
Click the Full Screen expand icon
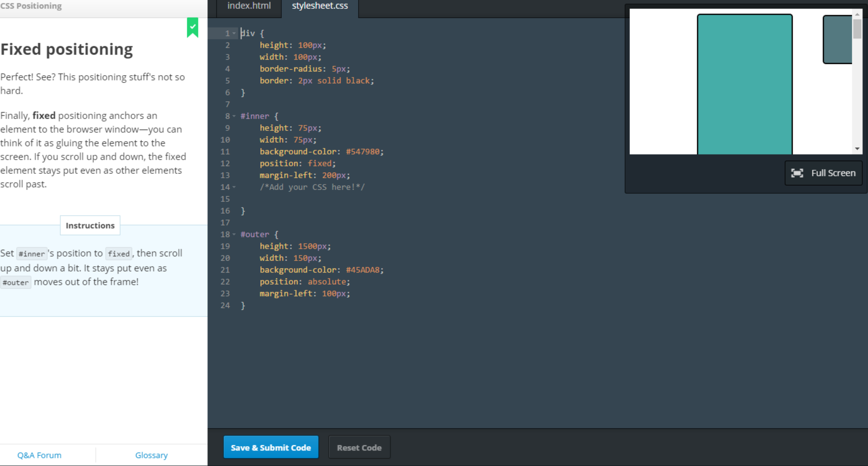coord(797,173)
